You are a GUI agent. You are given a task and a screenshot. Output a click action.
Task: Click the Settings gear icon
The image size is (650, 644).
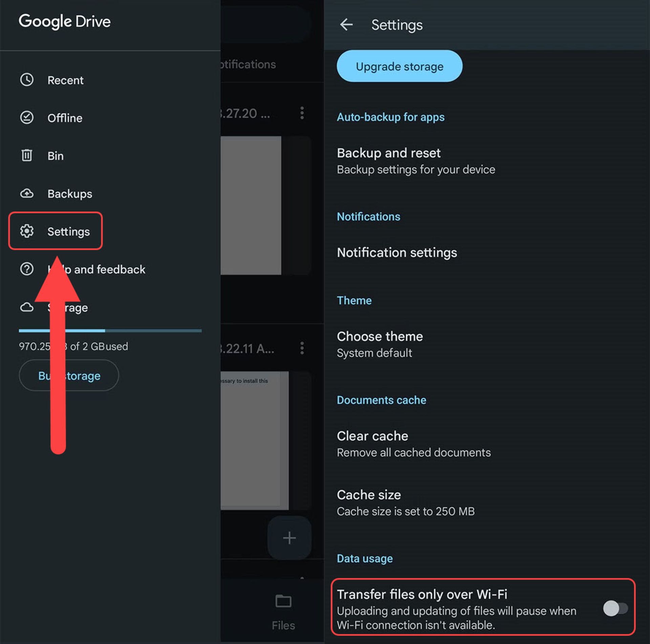click(x=27, y=231)
